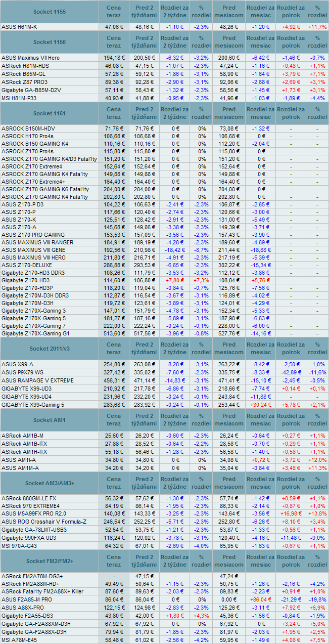
Task: Click the 513,60 € current price cell
Action: pos(114,333)
